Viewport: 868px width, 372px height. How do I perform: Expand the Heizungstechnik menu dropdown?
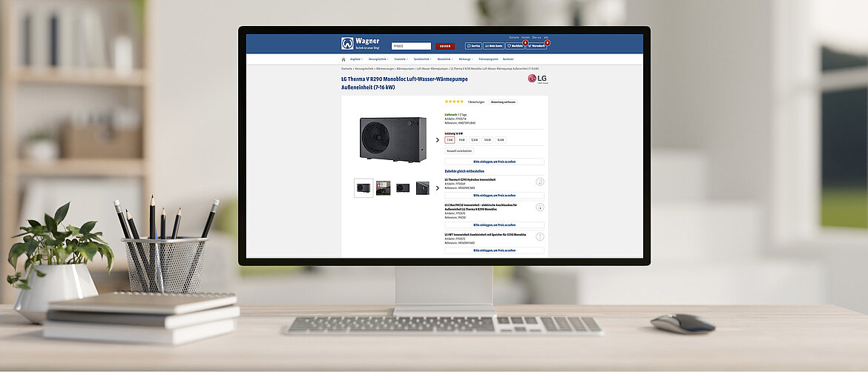click(378, 59)
